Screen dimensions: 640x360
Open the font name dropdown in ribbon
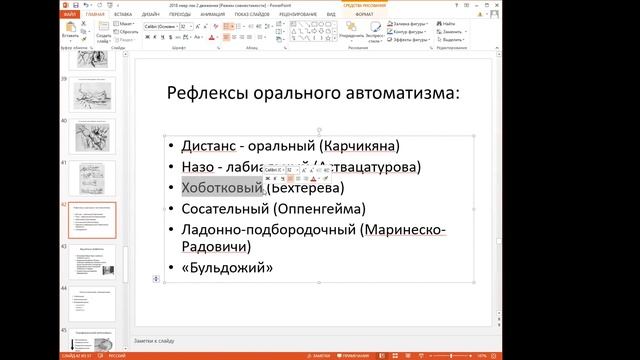(x=177, y=27)
